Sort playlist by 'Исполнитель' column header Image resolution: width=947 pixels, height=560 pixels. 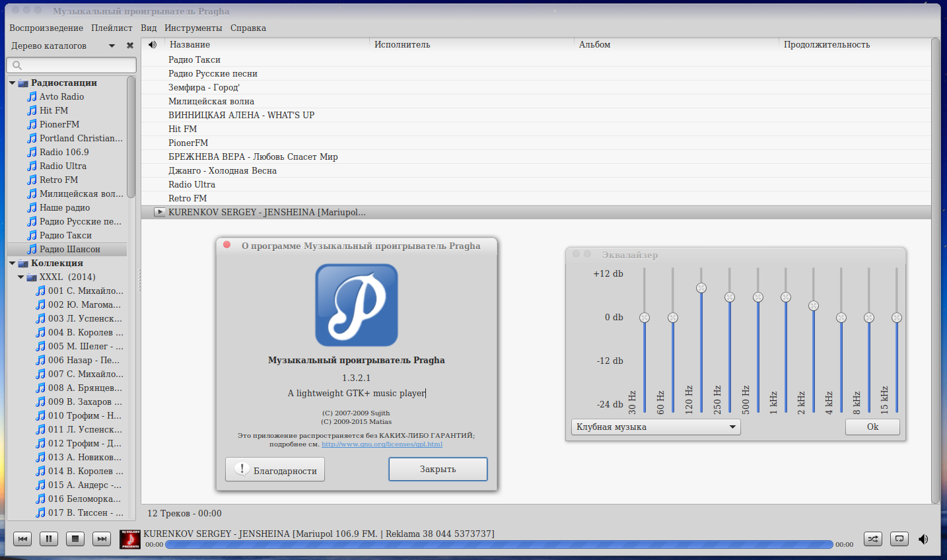tap(472, 44)
